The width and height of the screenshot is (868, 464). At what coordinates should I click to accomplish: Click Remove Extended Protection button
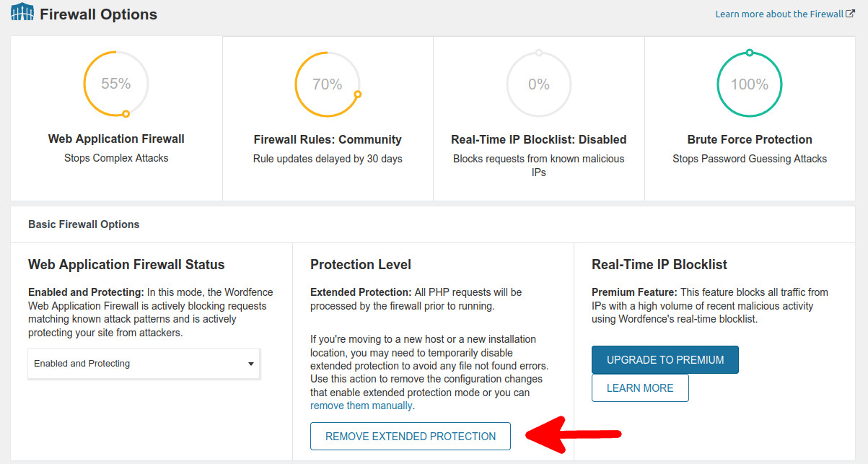411,437
